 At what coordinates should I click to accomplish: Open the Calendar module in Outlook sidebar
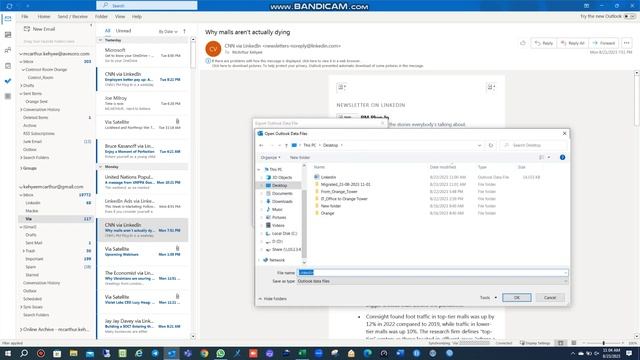point(8,35)
